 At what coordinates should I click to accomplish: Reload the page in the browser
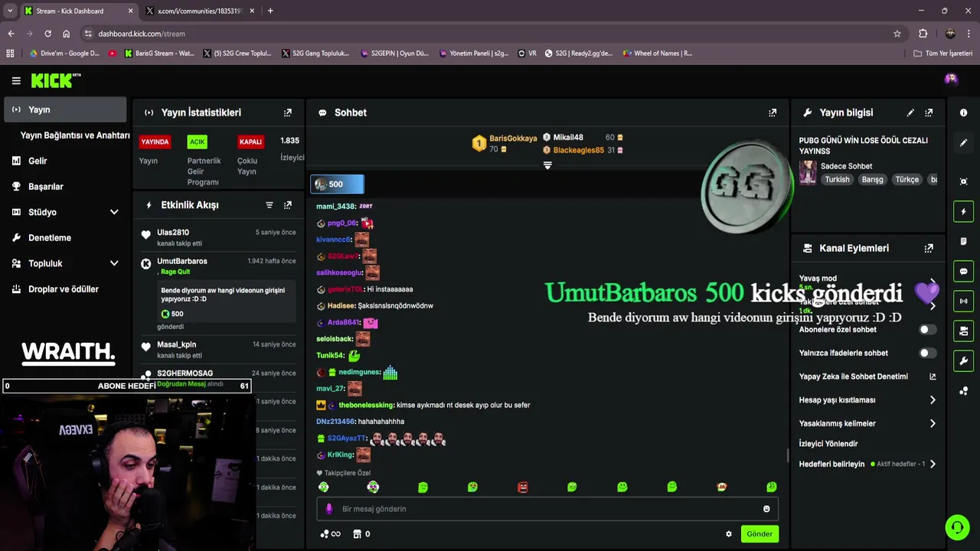pyautogui.click(x=47, y=34)
